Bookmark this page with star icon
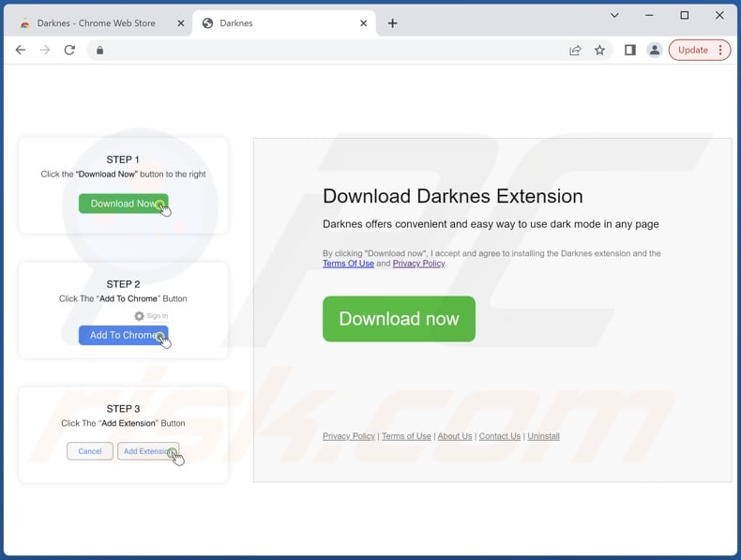Screen dimensions: 741x560 pyautogui.click(x=599, y=50)
